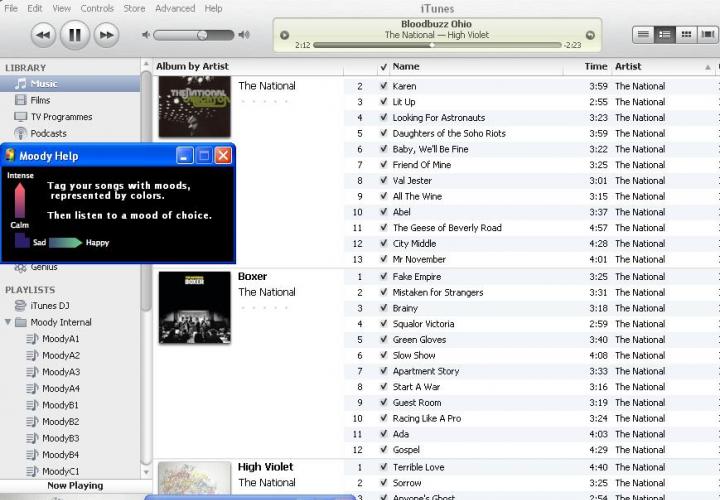Sort by the Time column header
This screenshot has height=500, width=720.
click(588, 67)
